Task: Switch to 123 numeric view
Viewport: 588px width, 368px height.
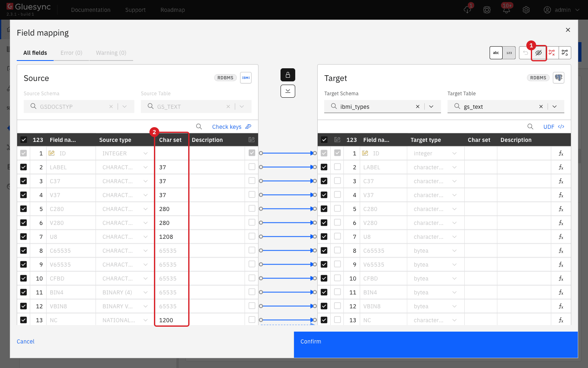Action: click(509, 53)
